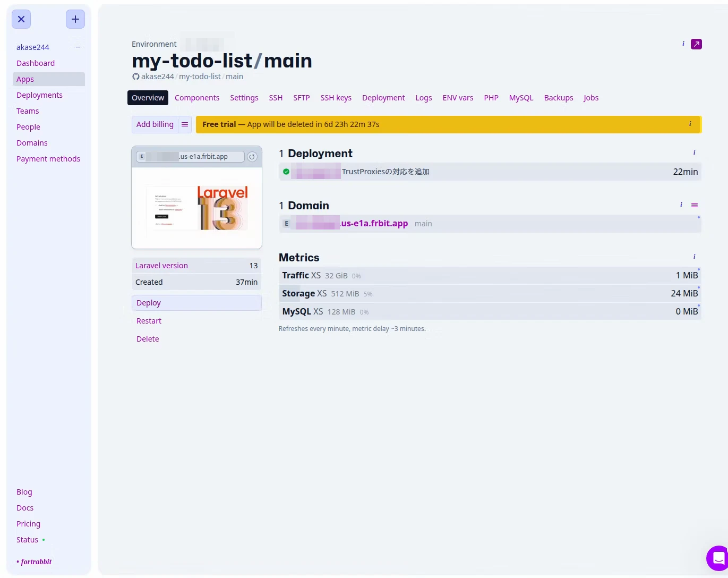Open the Jobs tab
This screenshot has width=728, height=578.
click(x=591, y=98)
